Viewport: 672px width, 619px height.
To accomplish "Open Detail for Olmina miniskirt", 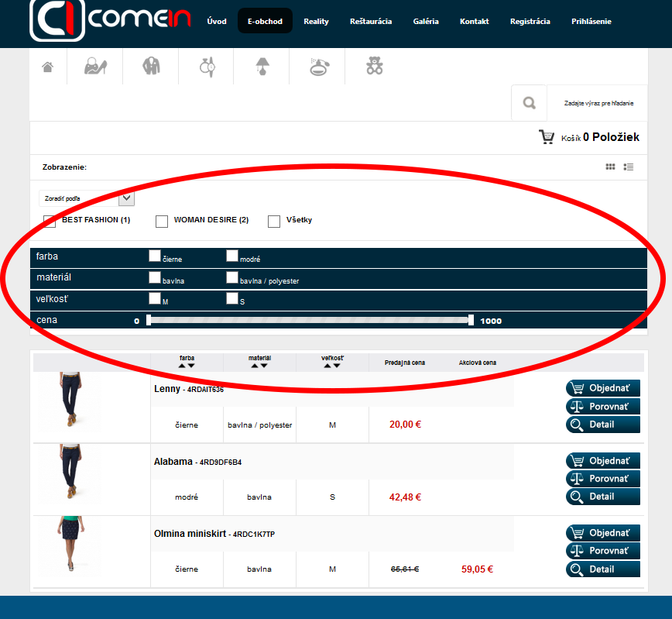I will coord(602,569).
